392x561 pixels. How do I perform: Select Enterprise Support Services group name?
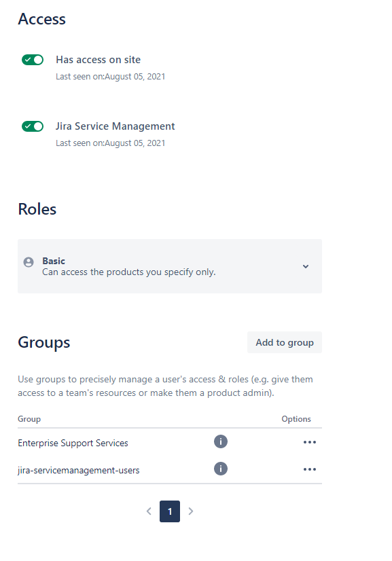coord(73,443)
